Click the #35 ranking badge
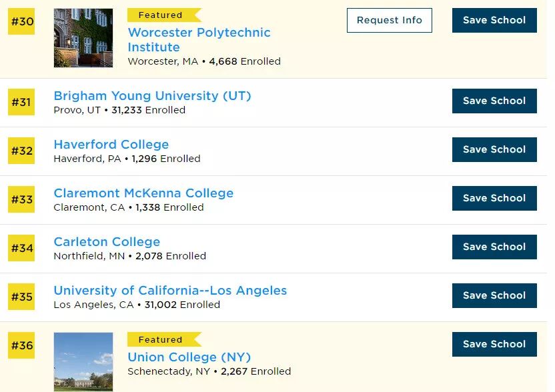555x392 pixels. pyautogui.click(x=21, y=297)
